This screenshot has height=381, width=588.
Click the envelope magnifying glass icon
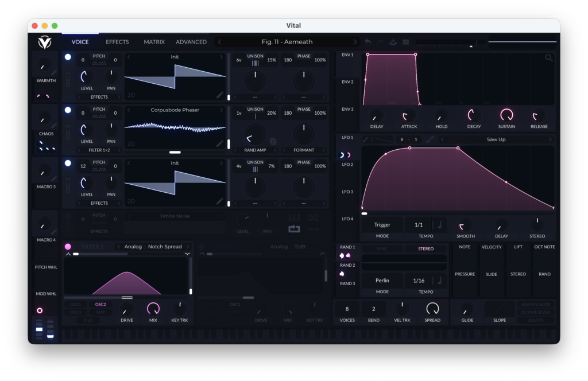click(x=549, y=58)
